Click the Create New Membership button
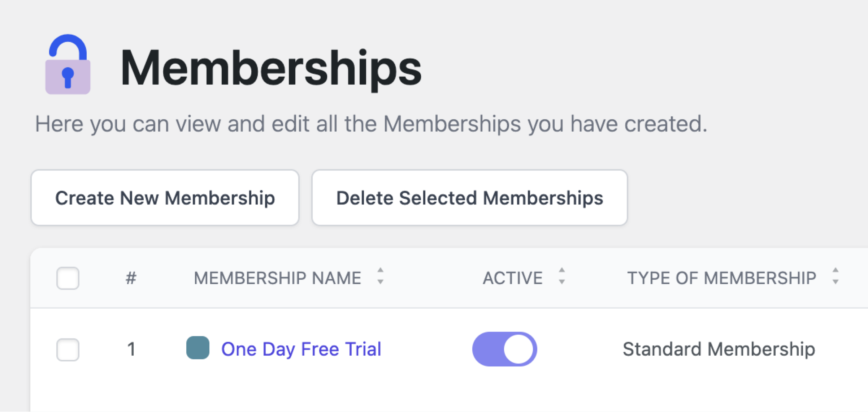The image size is (868, 412). (x=165, y=197)
